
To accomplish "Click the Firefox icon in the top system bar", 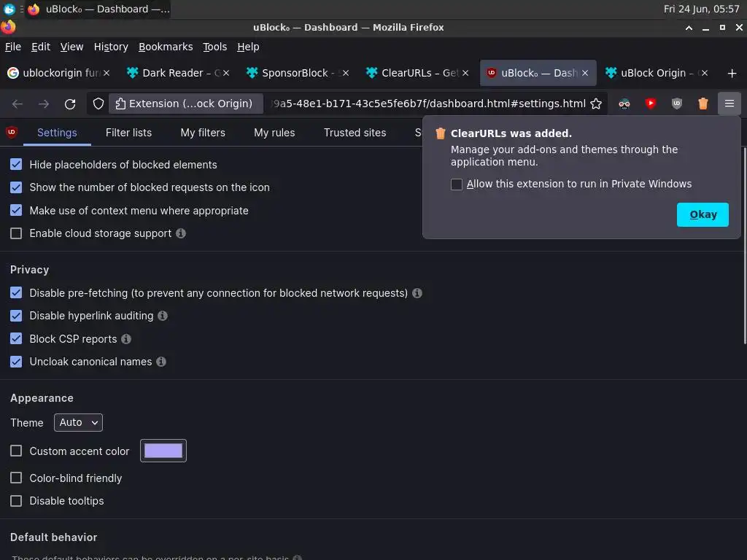I will (34, 9).
